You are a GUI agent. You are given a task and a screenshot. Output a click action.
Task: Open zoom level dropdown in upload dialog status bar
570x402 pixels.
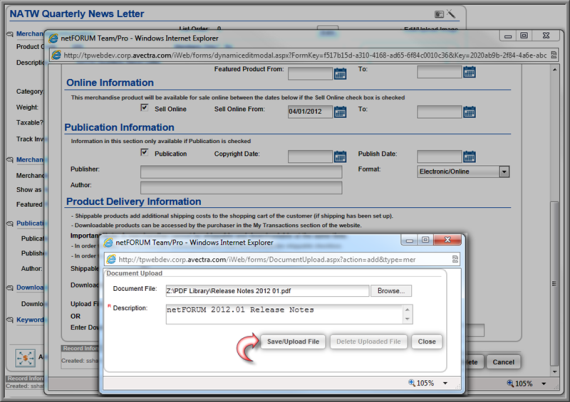click(x=445, y=383)
